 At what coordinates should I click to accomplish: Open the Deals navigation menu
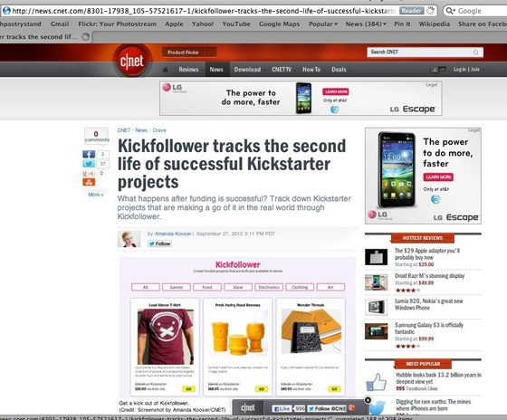pos(340,70)
